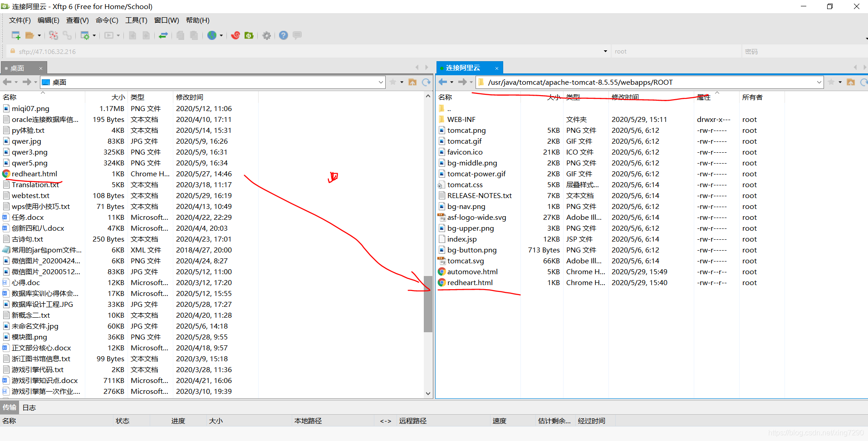This screenshot has height=441, width=868.
Task: Switch to the 连接阿里云 remote tab
Action: click(463, 68)
